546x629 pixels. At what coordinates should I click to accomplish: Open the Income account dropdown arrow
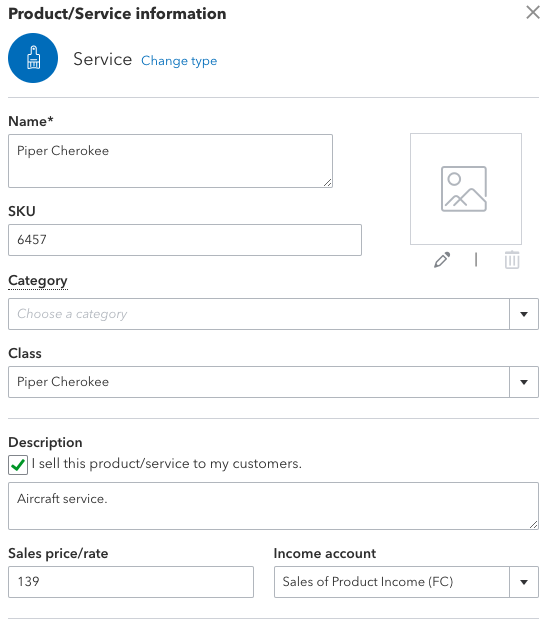(x=524, y=582)
